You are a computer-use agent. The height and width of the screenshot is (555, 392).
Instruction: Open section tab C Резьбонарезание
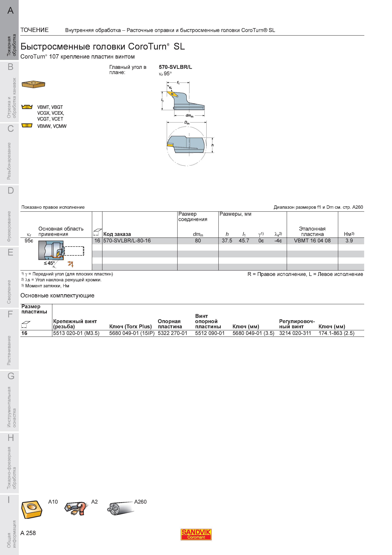9,154
